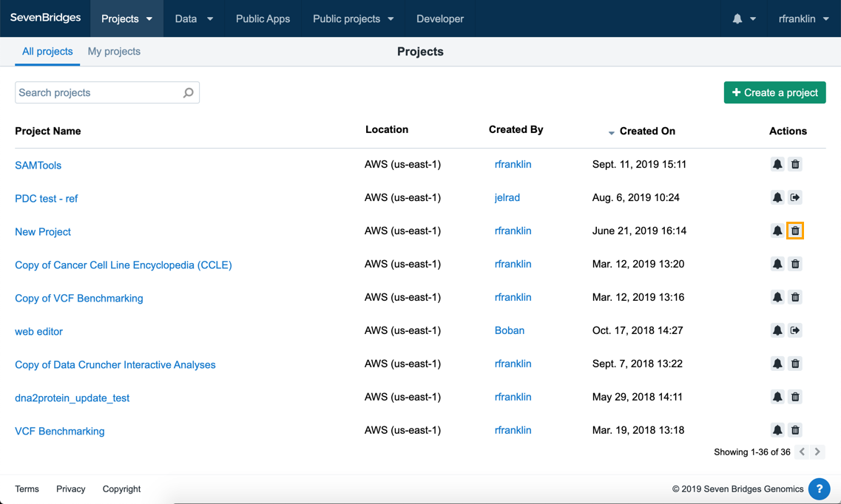Open the blue help question mark button

coord(819,488)
